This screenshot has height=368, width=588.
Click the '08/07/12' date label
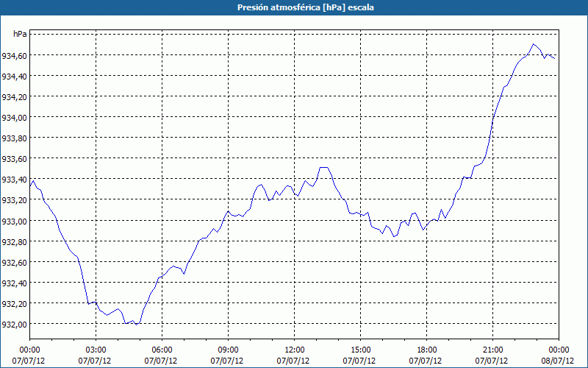pyautogui.click(x=558, y=361)
